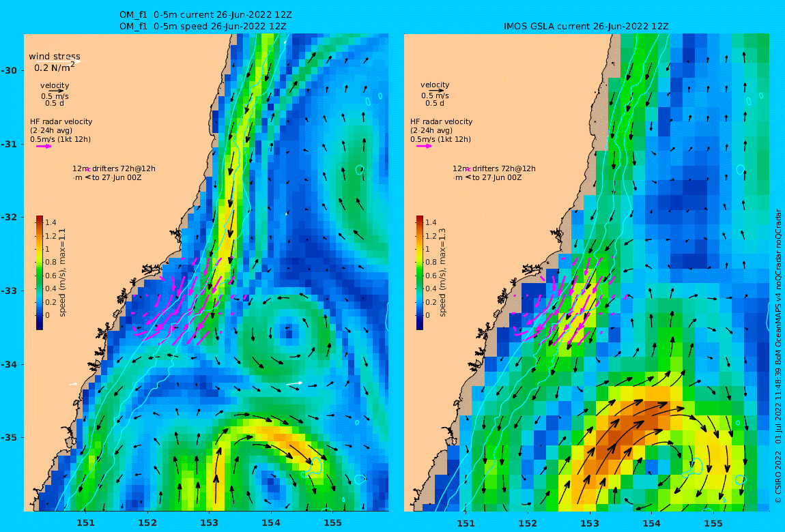
Task: Click the speed colorbar in the right map
Action: 420,273
